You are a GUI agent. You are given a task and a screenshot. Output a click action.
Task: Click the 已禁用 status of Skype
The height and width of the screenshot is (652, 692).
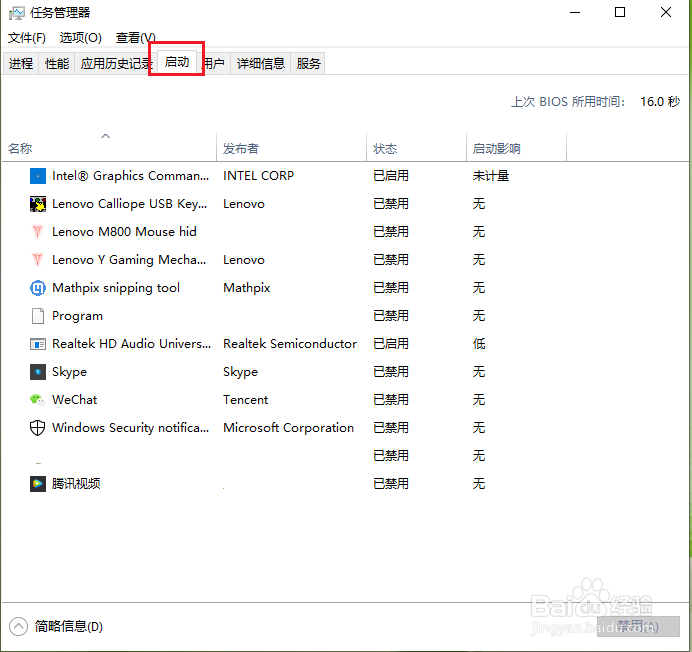click(391, 372)
